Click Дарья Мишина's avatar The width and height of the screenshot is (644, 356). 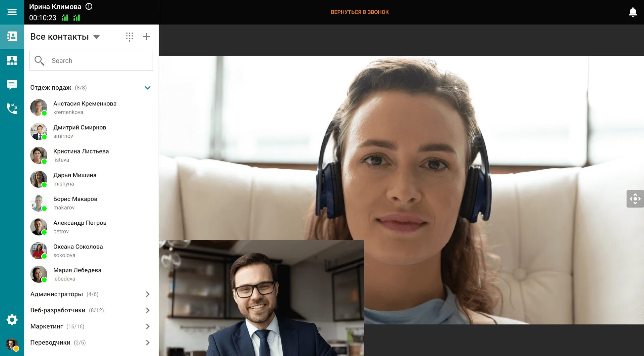point(39,179)
